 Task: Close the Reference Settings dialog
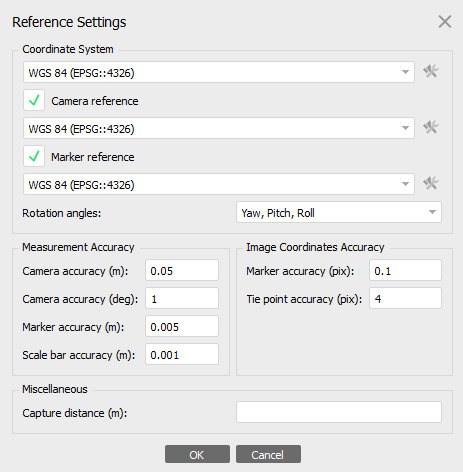445,22
